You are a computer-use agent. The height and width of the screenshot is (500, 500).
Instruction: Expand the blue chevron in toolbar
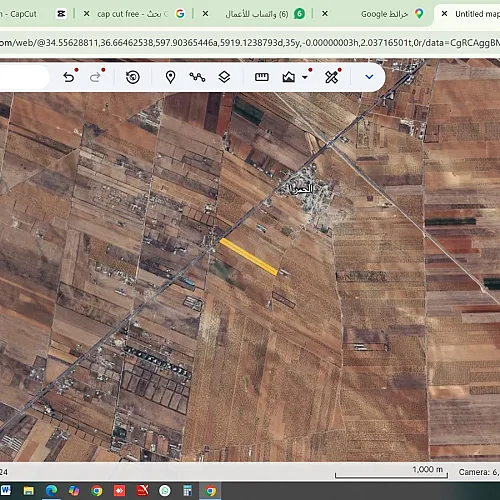click(369, 77)
